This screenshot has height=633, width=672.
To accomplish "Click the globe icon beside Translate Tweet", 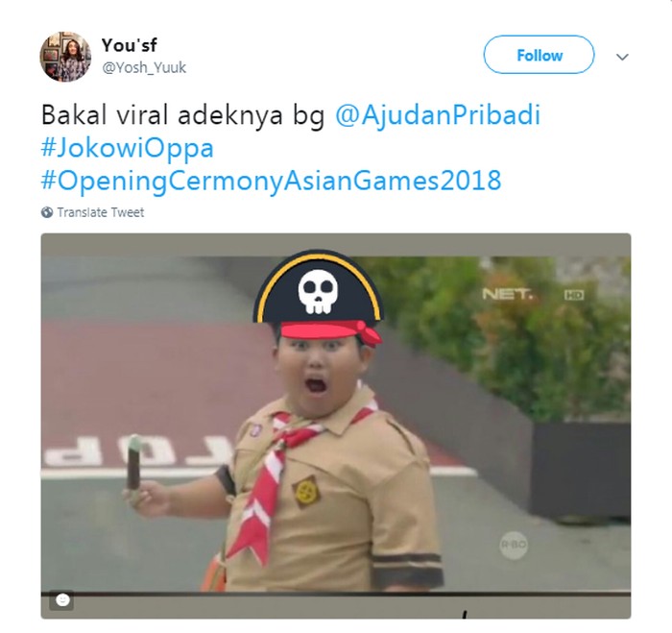I will pyautogui.click(x=47, y=212).
